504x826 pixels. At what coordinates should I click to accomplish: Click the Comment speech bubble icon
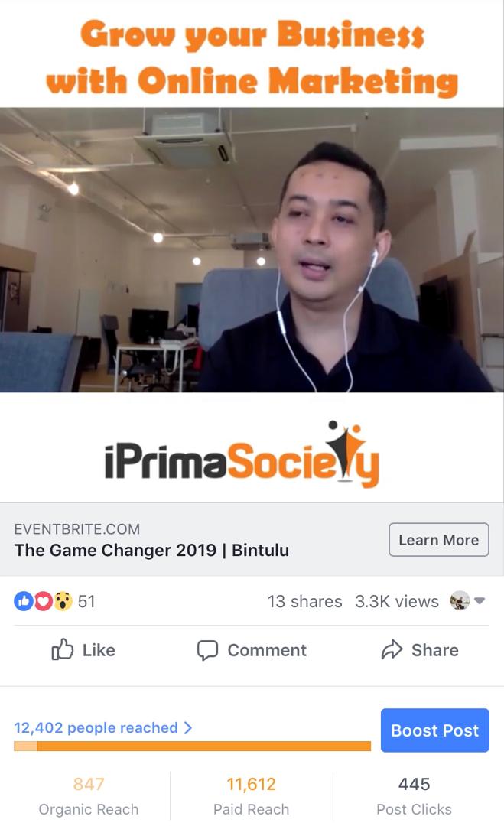point(207,650)
